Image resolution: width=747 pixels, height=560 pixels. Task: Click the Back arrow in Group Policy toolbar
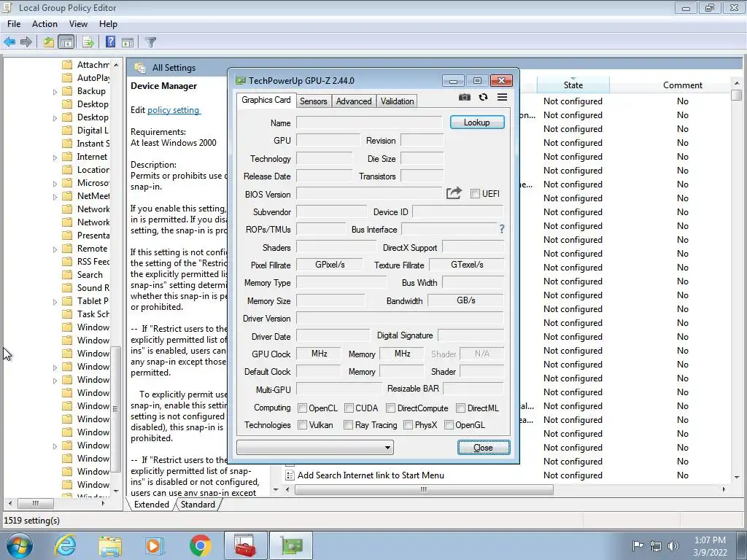9,42
